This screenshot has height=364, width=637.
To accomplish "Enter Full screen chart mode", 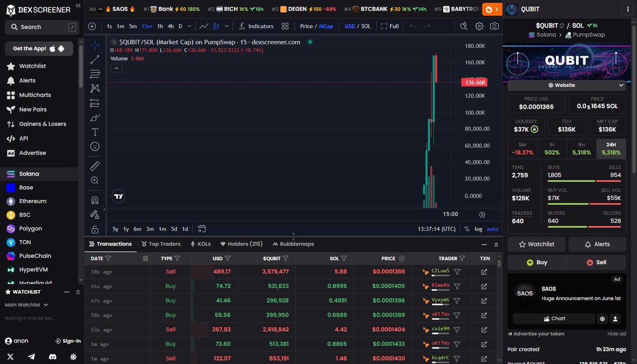I will click(x=390, y=26).
